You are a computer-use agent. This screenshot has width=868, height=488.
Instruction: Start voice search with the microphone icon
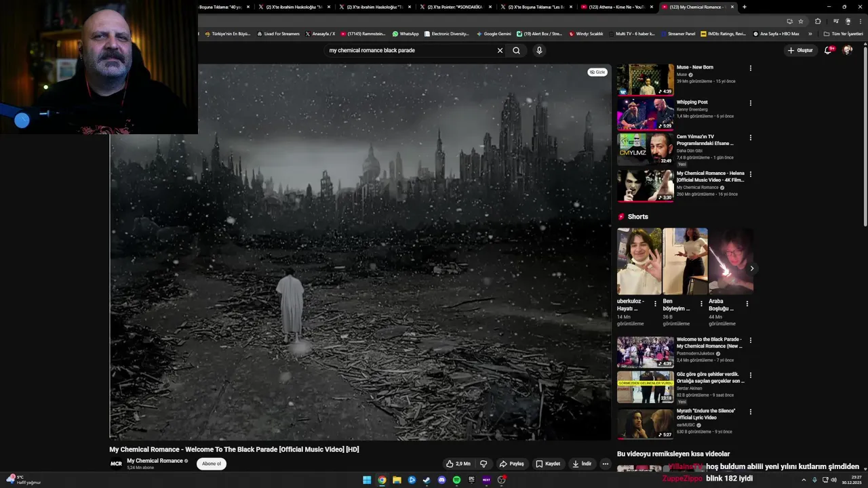pos(539,50)
